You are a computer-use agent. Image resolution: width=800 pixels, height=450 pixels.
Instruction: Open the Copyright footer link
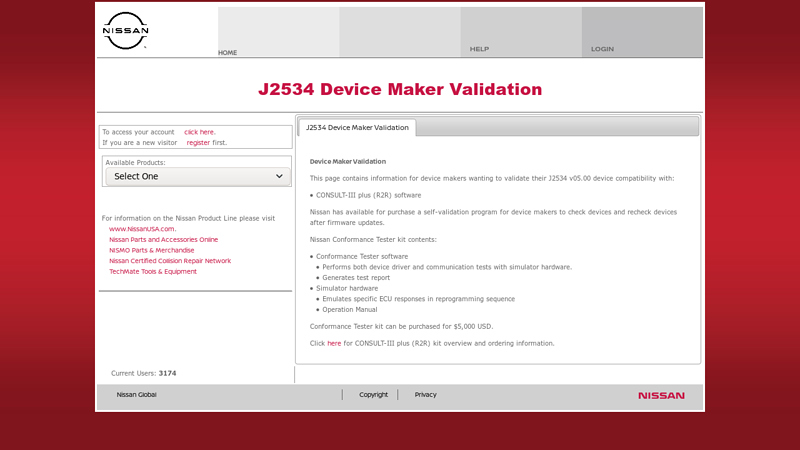[x=373, y=394]
